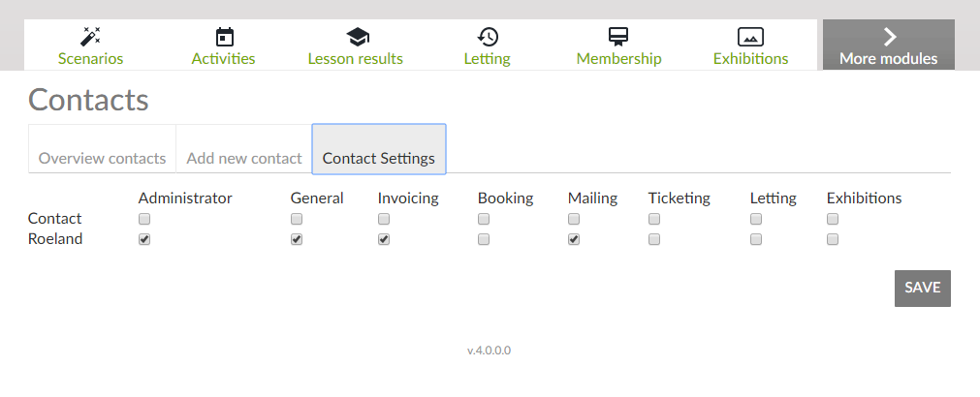Toggle Letting checkbox for Contact row
This screenshot has height=397, width=980.
(x=756, y=220)
